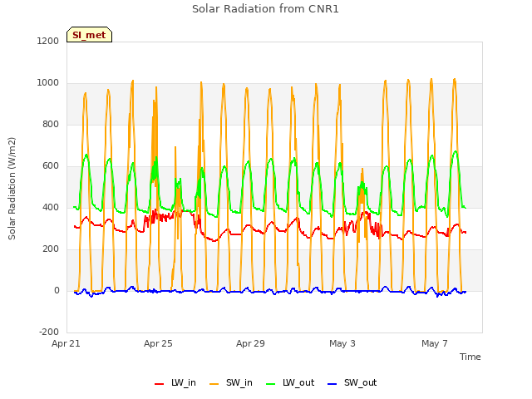Viewport: 532px width, 399px height.
Task: Click the blue SW_out legend swatch
Action: [x=332, y=384]
